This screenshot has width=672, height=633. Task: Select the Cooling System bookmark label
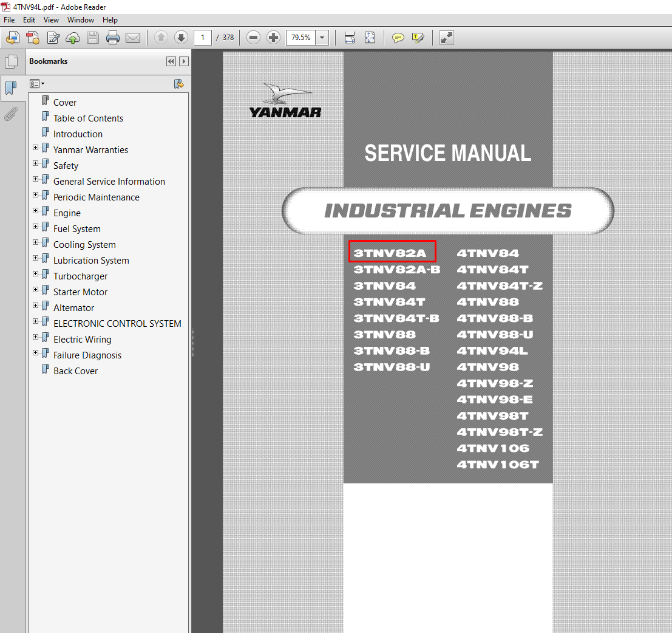(x=84, y=245)
